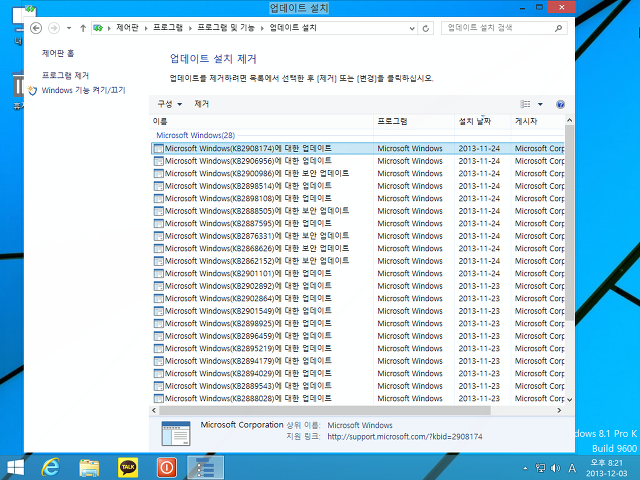The width and height of the screenshot is (640, 480).
Task: Select the KB2901101 update row
Action: tap(358, 273)
